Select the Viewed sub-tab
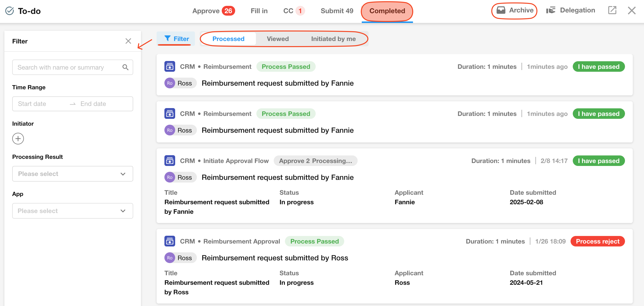Screen dimensions: 644x306 pos(278,39)
